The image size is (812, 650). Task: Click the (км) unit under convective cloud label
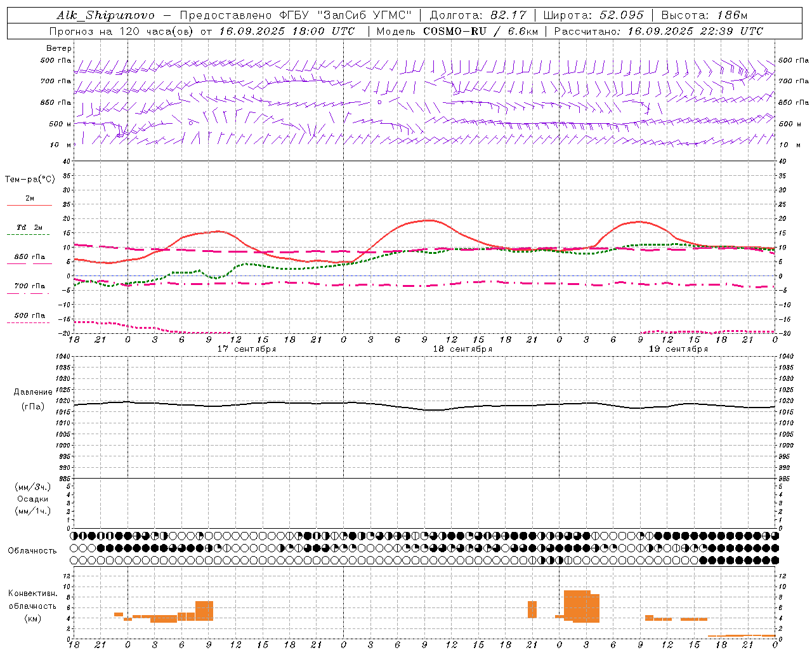point(32,618)
